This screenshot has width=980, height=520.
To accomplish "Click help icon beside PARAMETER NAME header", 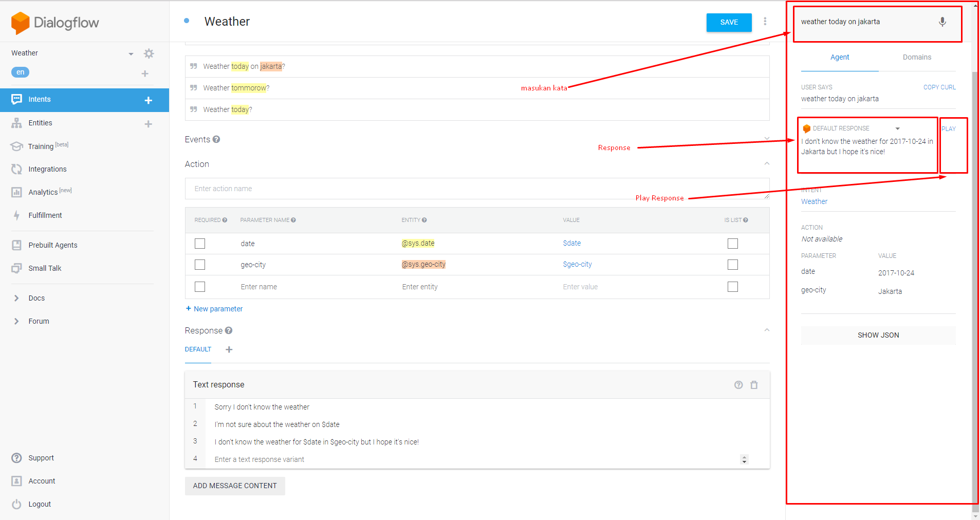I will point(293,220).
